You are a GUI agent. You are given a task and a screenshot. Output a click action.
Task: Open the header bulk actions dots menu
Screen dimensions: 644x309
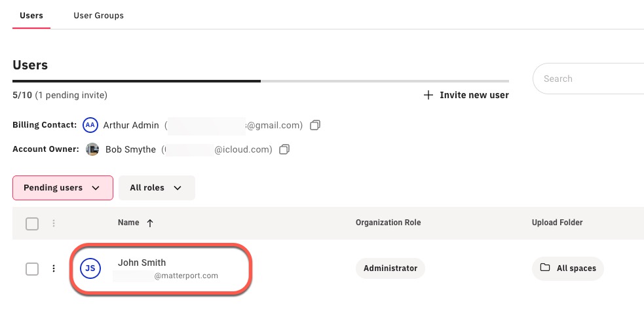click(54, 223)
